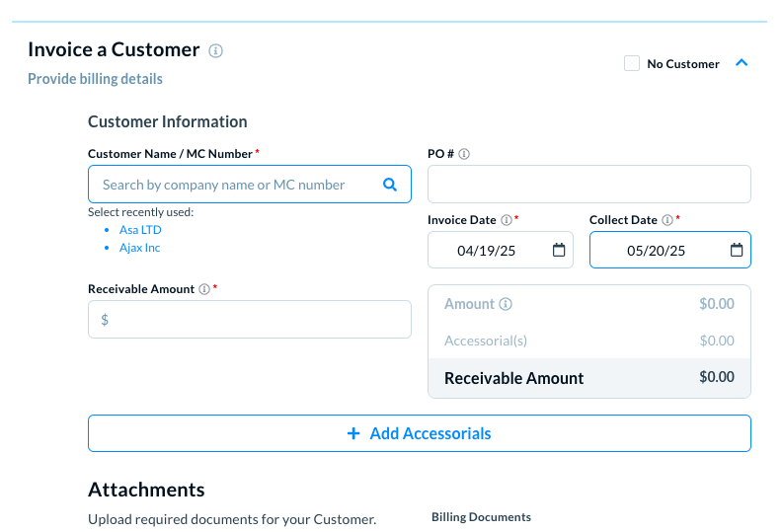Click the plus icon on Add Accessorials

(353, 433)
